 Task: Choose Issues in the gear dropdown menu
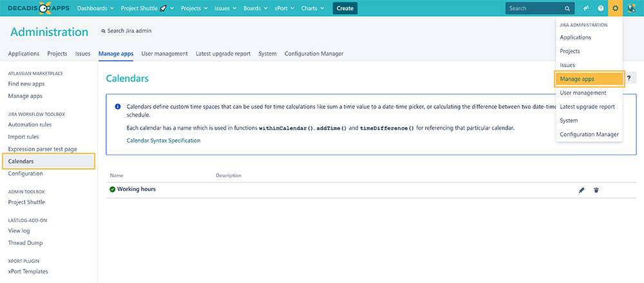(x=567, y=65)
